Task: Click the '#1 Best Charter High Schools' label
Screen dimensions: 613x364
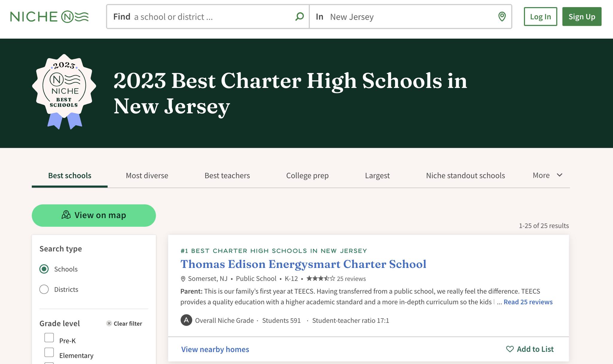Action: [x=274, y=251]
